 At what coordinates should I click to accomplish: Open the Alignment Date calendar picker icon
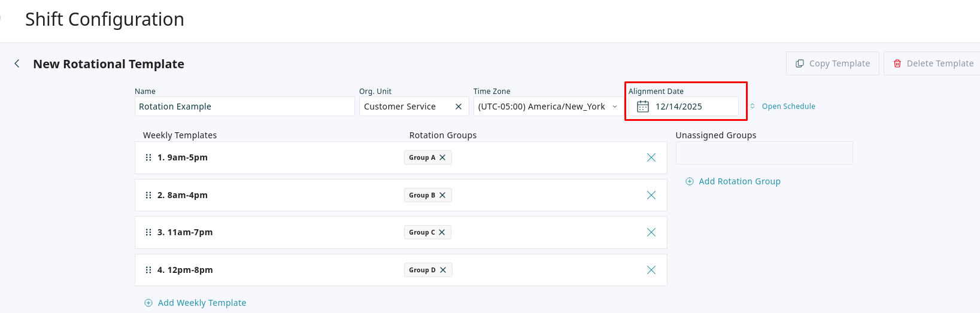click(x=642, y=107)
